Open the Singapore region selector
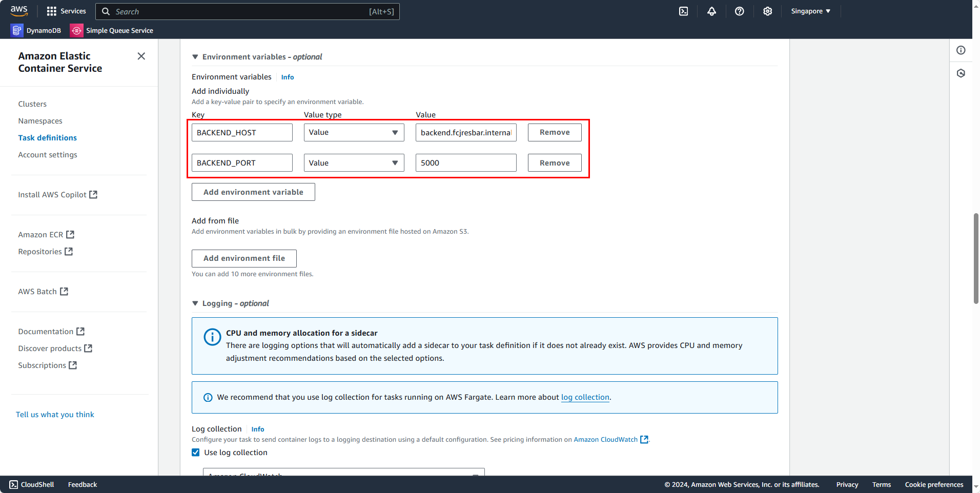Screen dimensions: 980x493 (810, 11)
